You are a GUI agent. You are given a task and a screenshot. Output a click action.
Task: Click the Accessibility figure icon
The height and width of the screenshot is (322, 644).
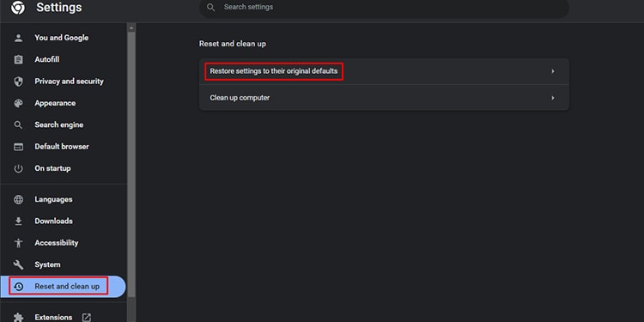point(18,243)
